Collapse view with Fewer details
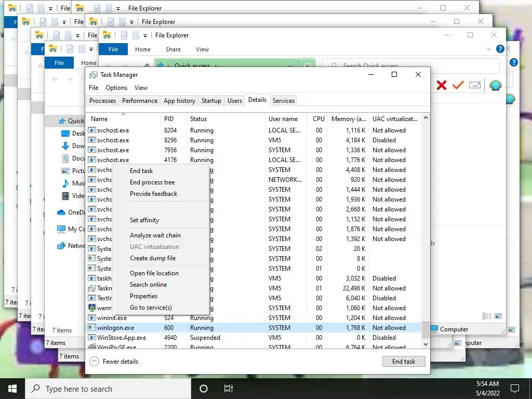The height and width of the screenshot is (399, 532). coord(114,362)
